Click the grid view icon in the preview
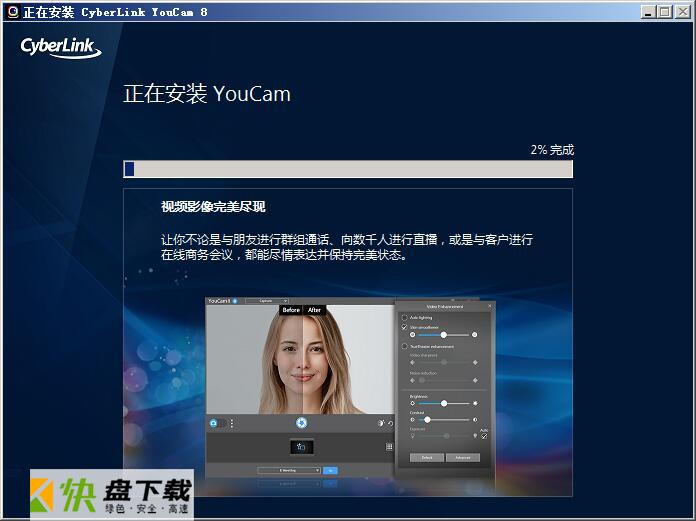 pyautogui.click(x=389, y=447)
